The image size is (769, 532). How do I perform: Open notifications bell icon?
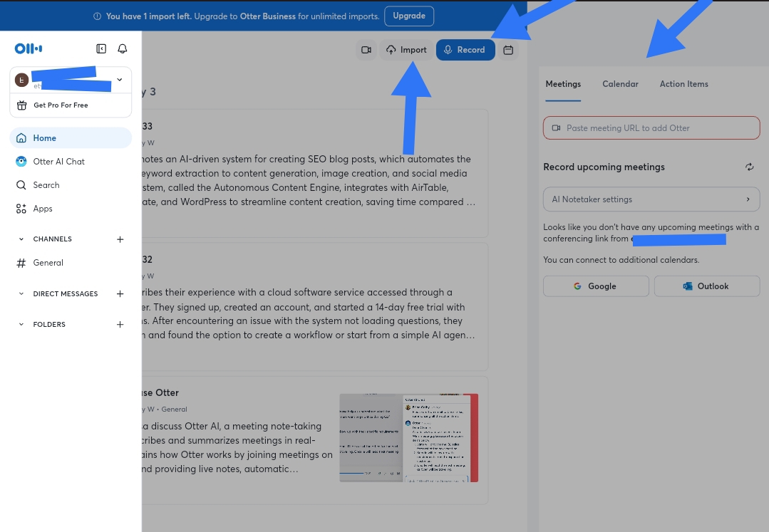click(x=123, y=48)
